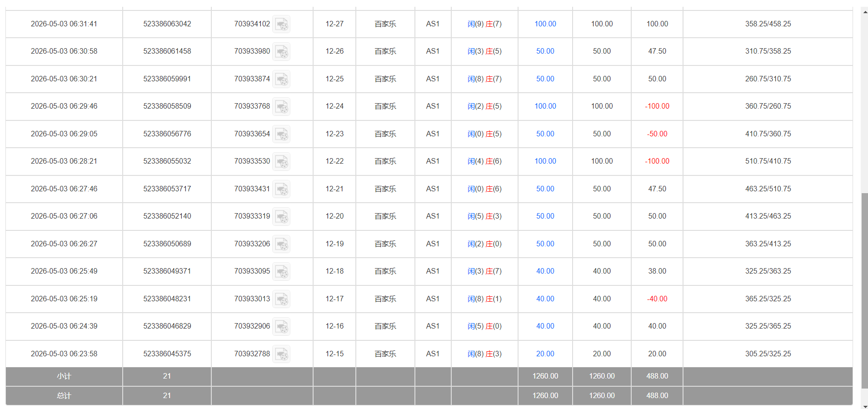Click balance 305.25/325.25

pyautogui.click(x=768, y=354)
